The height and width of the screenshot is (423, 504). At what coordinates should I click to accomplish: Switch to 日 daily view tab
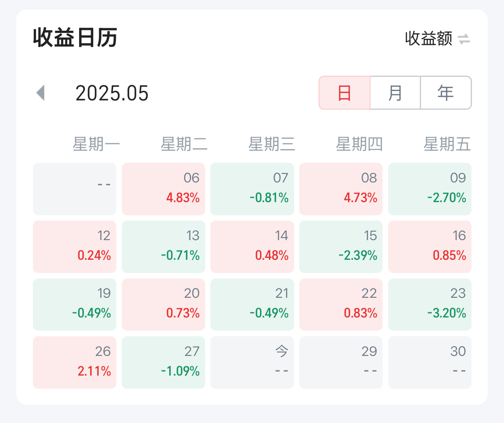(x=345, y=93)
